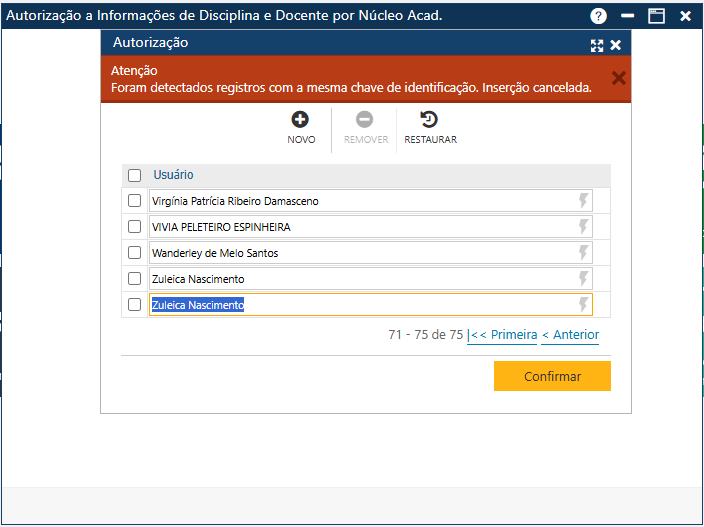
Task: Toggle the select-all checkbox beside Usuário
Action: [135, 175]
